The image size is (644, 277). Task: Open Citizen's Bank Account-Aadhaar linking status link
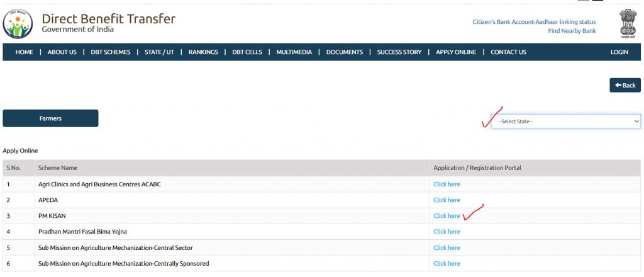(x=535, y=22)
